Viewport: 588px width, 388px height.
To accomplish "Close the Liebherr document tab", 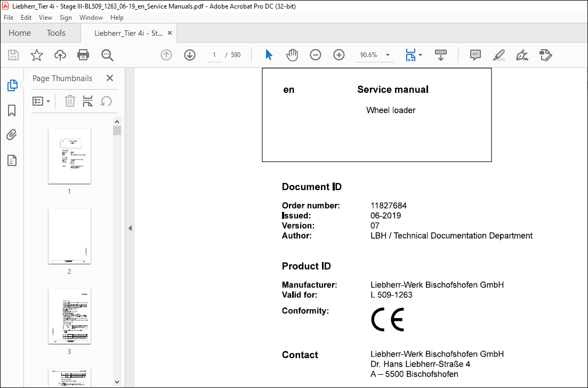I will coord(170,33).
